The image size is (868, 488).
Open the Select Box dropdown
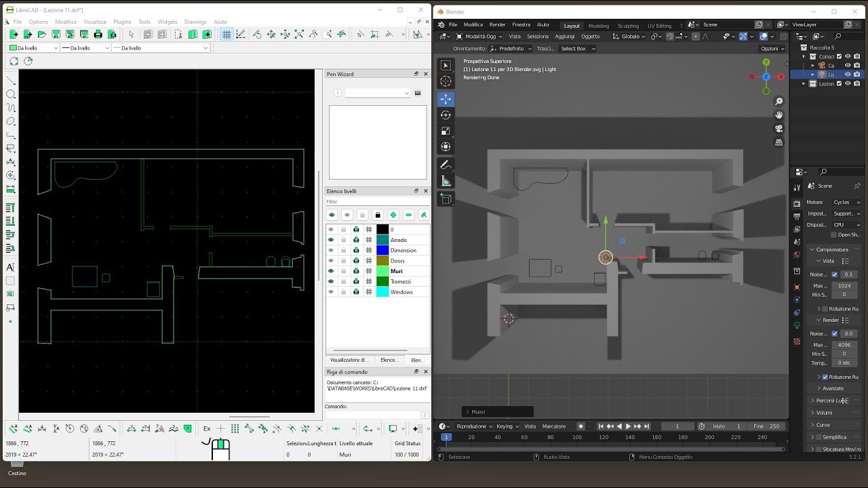[x=577, y=49]
